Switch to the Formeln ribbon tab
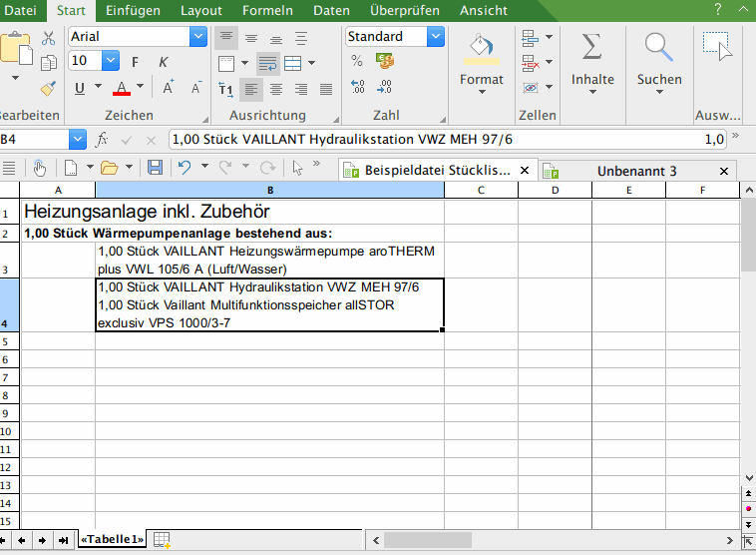The image size is (756, 555). point(267,10)
